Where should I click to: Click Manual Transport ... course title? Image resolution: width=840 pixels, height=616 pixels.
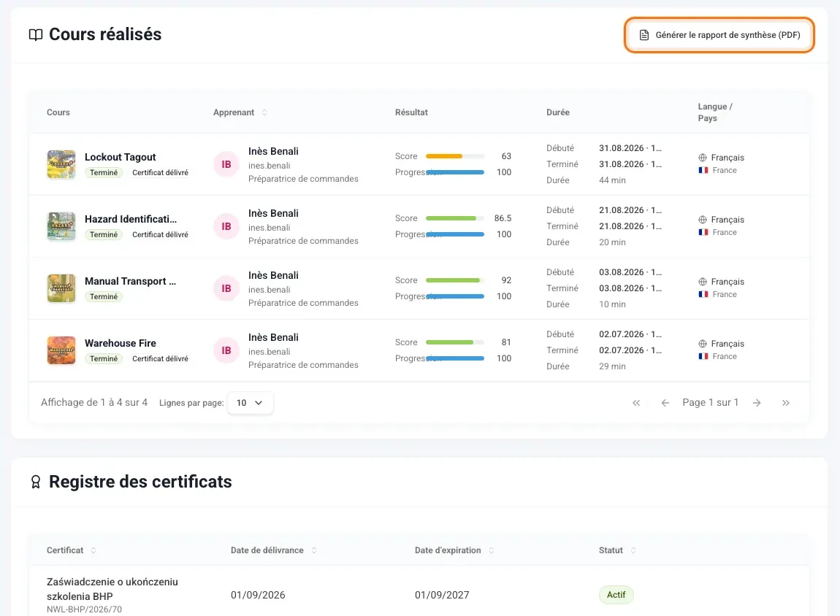point(130,281)
